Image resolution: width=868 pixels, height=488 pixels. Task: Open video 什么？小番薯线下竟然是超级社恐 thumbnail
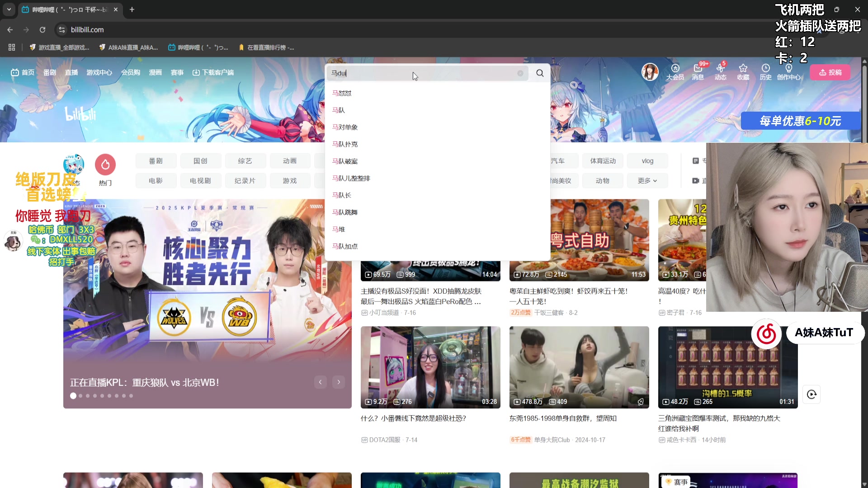click(430, 367)
